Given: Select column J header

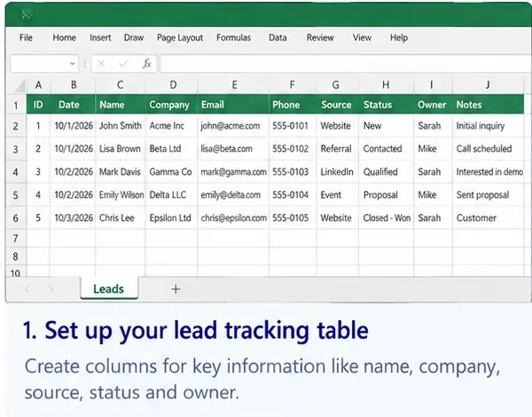Looking at the screenshot, I should 488,85.
